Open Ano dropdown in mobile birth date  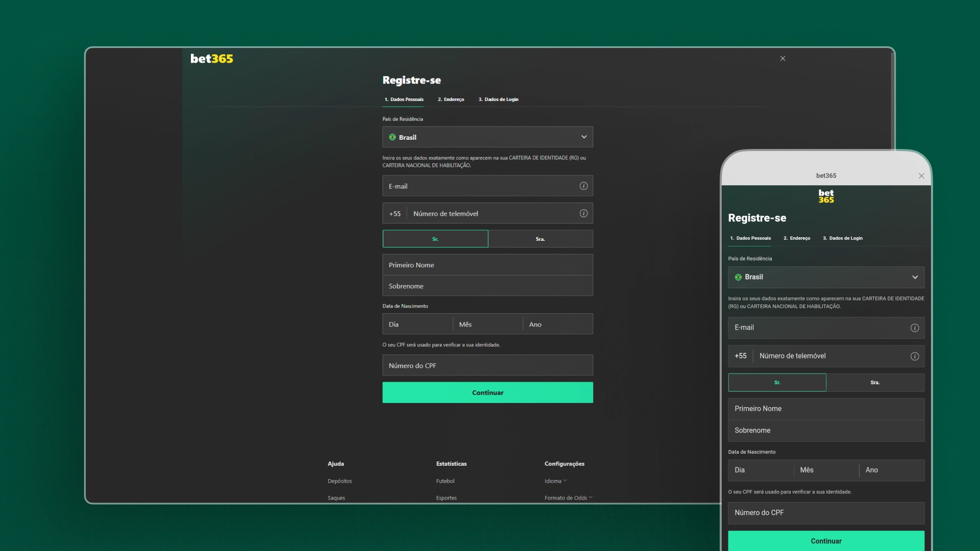pos(892,470)
